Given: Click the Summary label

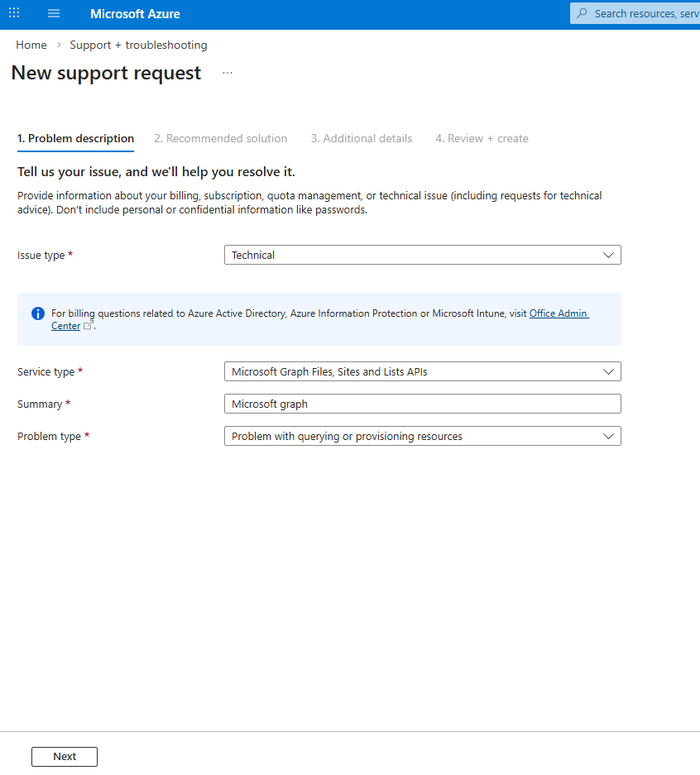Looking at the screenshot, I should pyautogui.click(x=40, y=404).
